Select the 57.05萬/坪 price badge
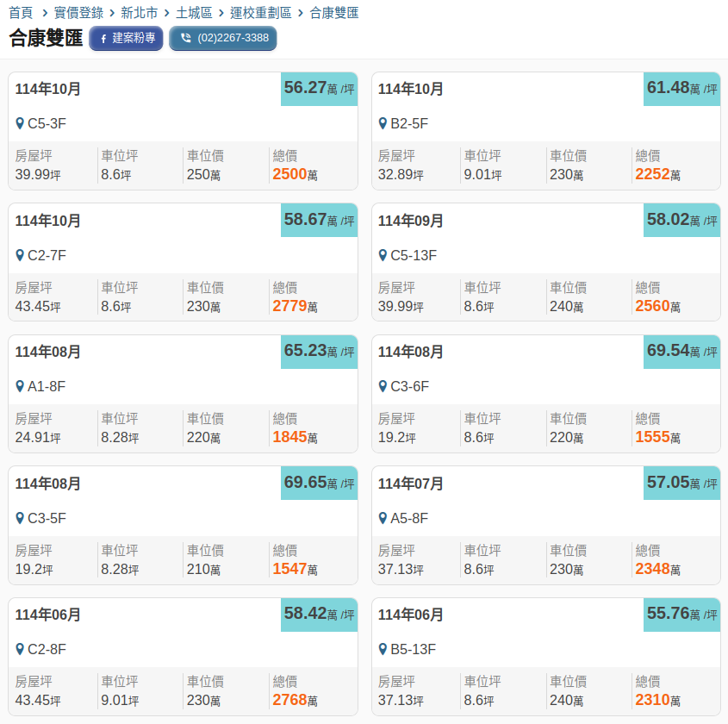Viewport: 728px width, 724px height. (681, 483)
